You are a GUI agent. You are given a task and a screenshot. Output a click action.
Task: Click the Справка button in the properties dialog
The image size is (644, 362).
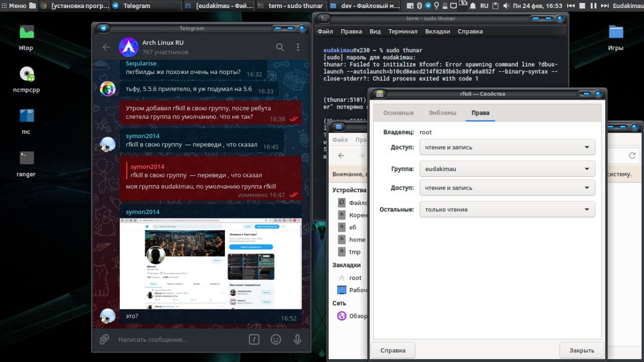pos(393,350)
